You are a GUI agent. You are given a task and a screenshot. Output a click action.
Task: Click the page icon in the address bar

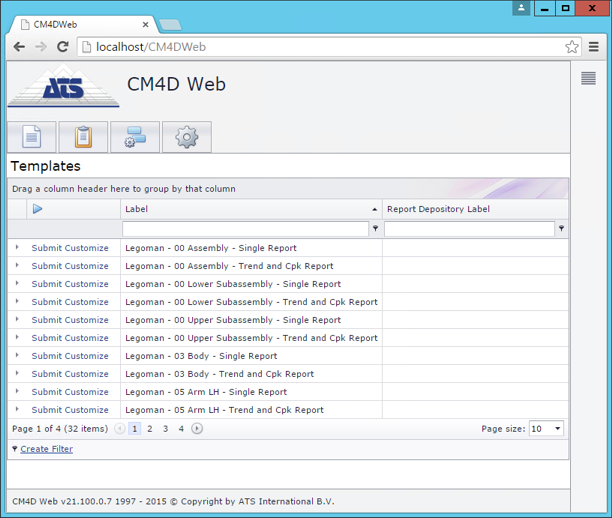point(86,47)
